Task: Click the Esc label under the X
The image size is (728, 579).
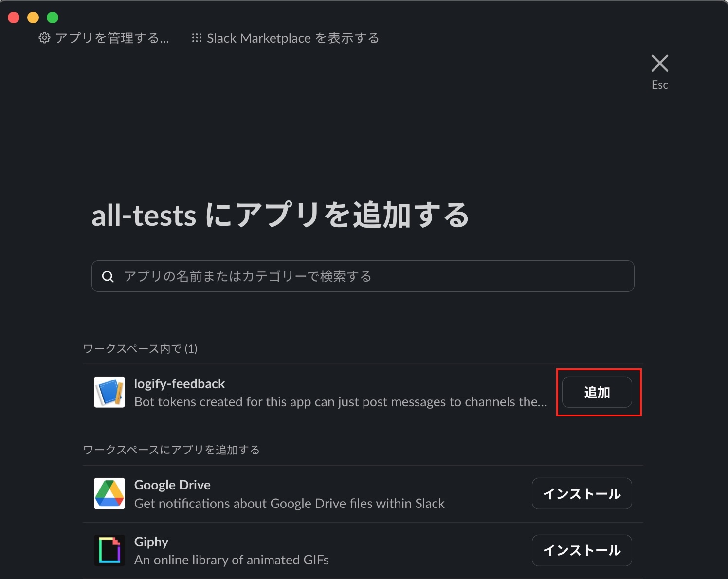Action: 660,85
